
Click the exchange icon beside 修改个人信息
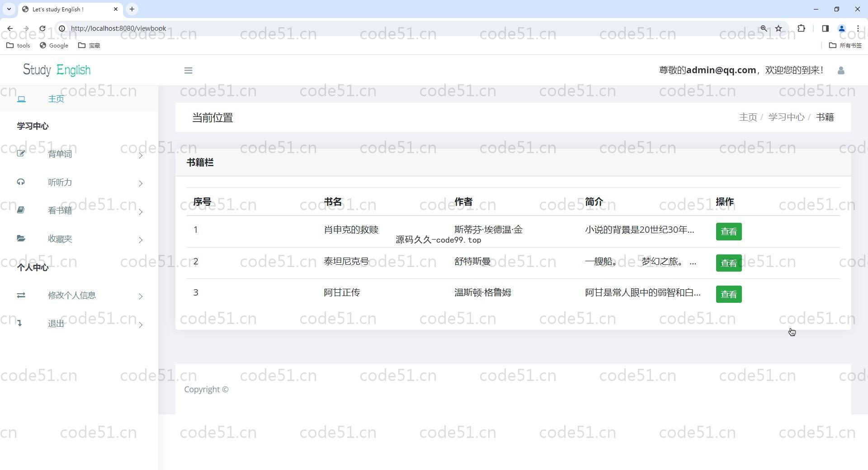(21, 295)
